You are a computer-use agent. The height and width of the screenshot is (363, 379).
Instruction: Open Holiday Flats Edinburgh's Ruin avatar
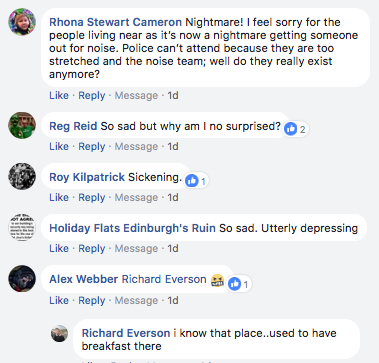coord(22,227)
